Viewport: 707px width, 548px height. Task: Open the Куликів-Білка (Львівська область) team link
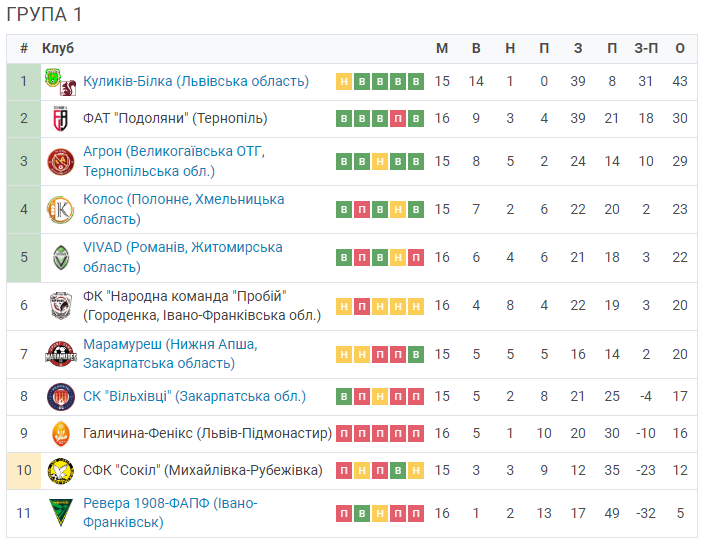coord(196,81)
